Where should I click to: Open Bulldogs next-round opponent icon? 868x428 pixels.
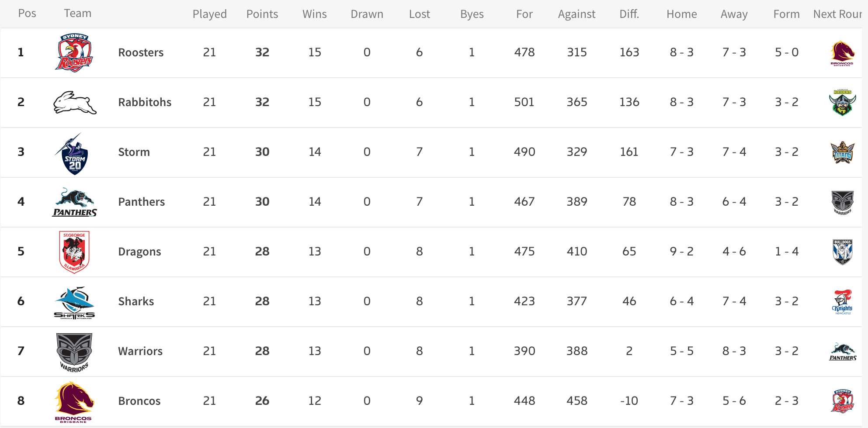(x=842, y=252)
